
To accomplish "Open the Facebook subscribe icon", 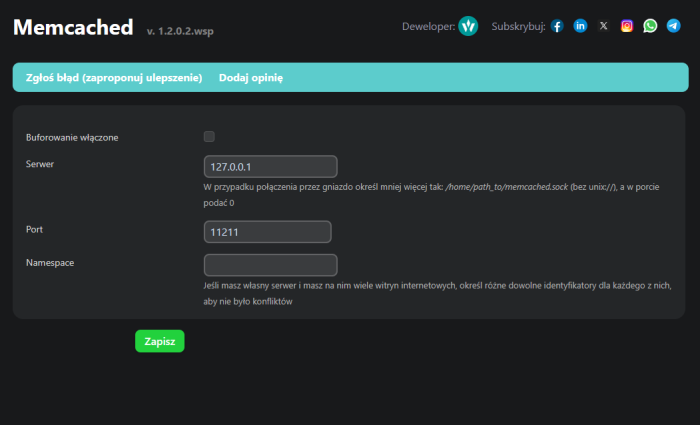I will 557,26.
